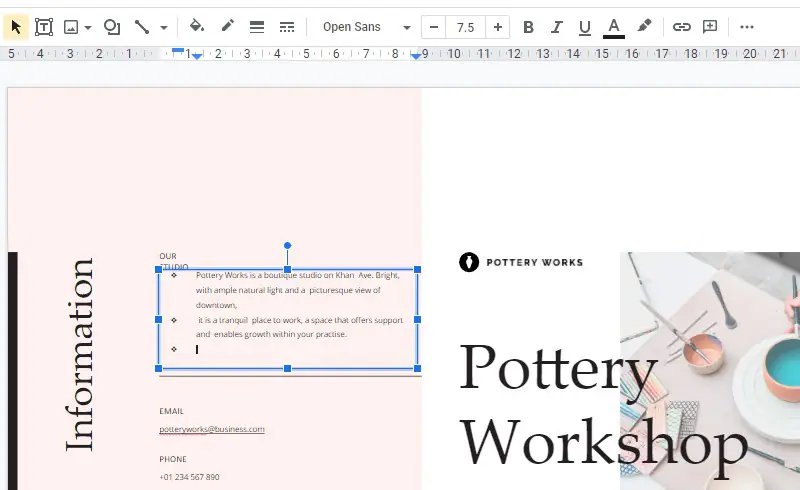The image size is (800, 490).
Task: Open the line type dropdown arrow
Action: [164, 28]
